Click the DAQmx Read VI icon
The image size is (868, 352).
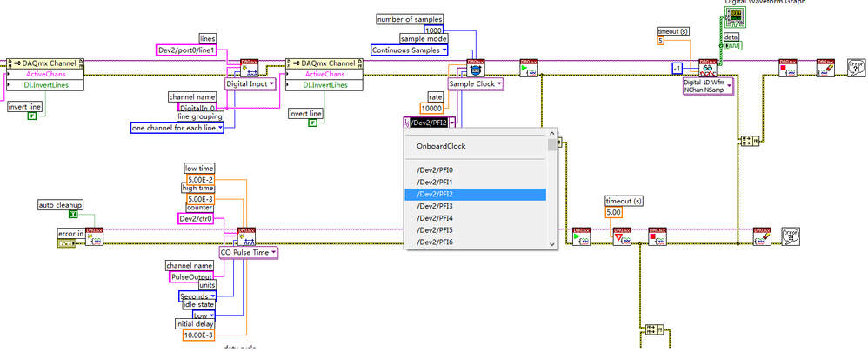pos(707,68)
